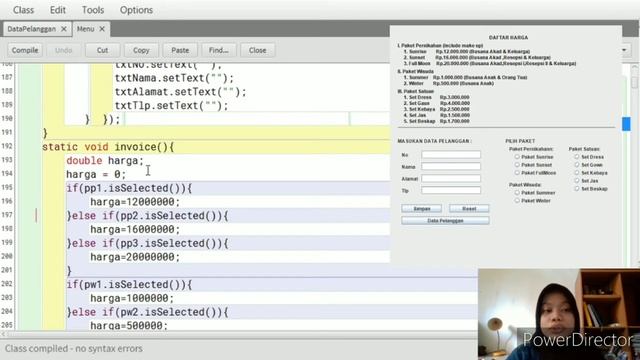Click line number 197 in the gutter
This screenshot has height=360, width=640.
pos(7,215)
